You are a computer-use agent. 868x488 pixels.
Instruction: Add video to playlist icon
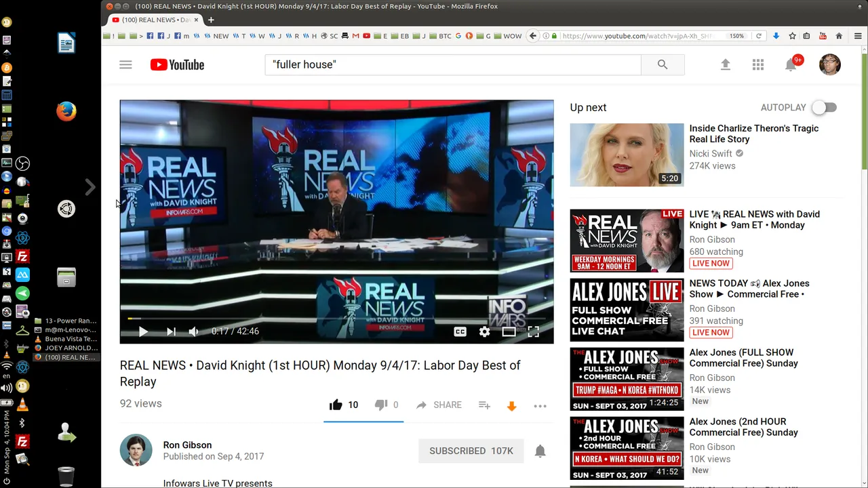click(x=484, y=405)
